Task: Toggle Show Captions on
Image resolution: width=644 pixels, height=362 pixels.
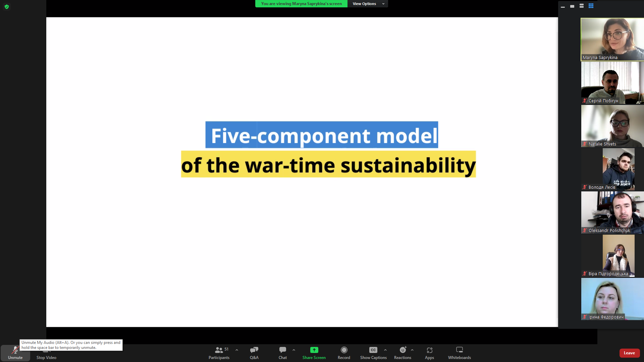Action: pyautogui.click(x=373, y=353)
